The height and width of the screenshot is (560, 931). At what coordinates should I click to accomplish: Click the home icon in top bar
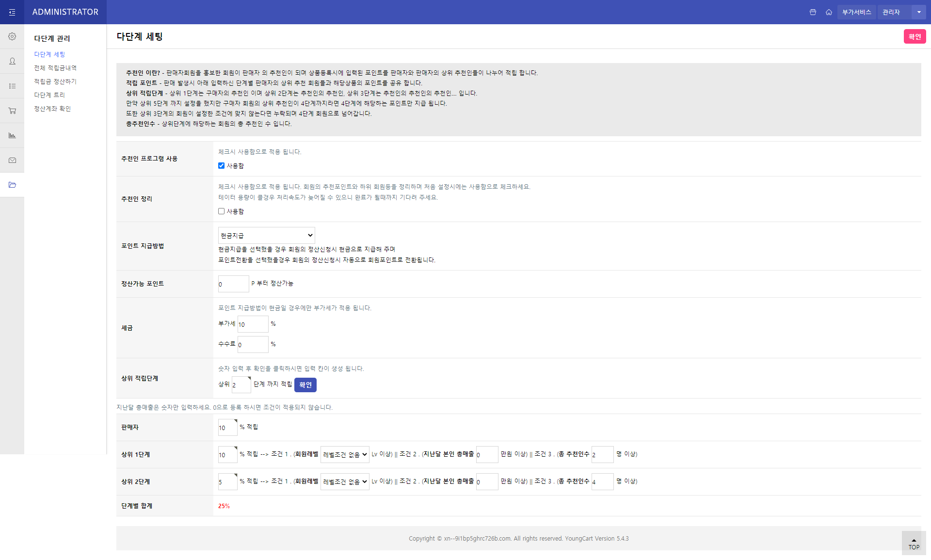(829, 12)
